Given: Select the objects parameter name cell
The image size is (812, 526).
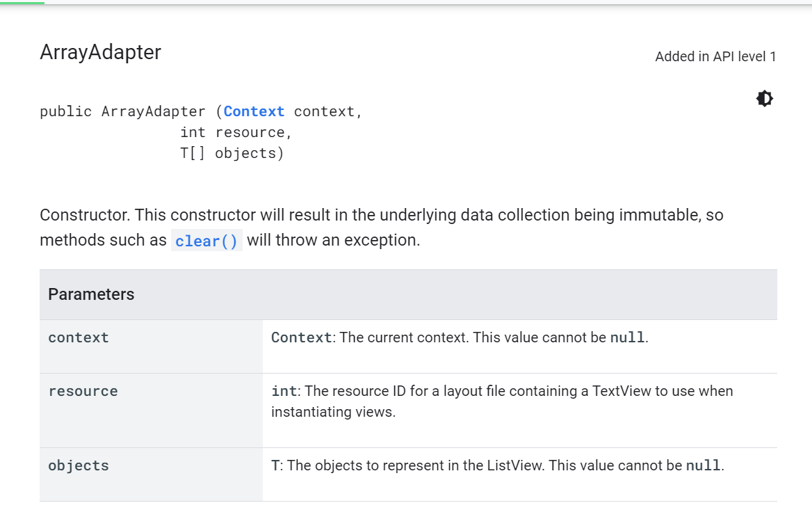Looking at the screenshot, I should pos(79,465).
